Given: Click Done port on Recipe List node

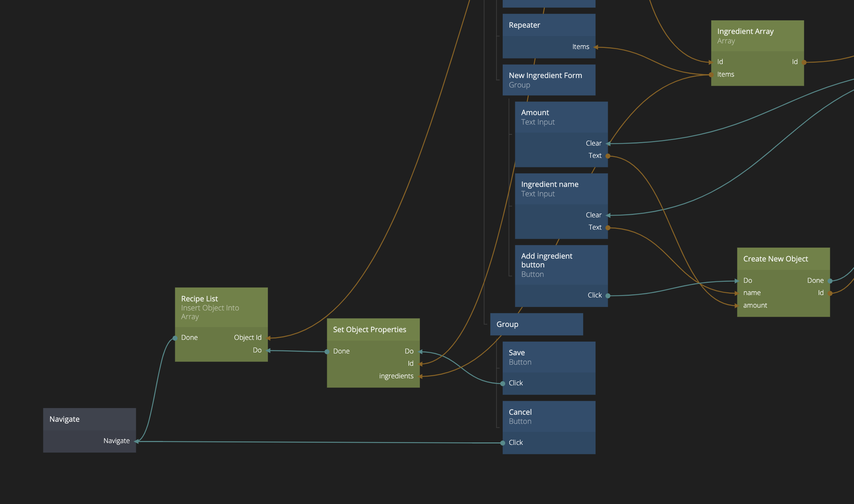Looking at the screenshot, I should pyautogui.click(x=175, y=338).
